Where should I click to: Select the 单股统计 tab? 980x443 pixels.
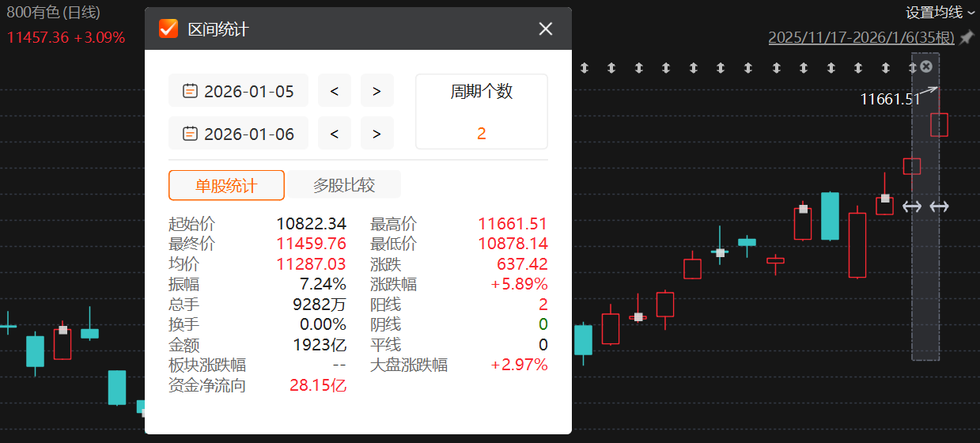(226, 185)
